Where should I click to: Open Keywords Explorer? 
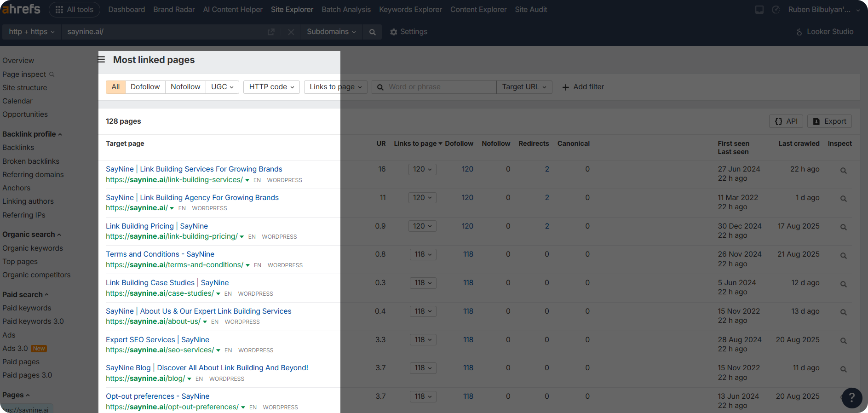pos(410,10)
